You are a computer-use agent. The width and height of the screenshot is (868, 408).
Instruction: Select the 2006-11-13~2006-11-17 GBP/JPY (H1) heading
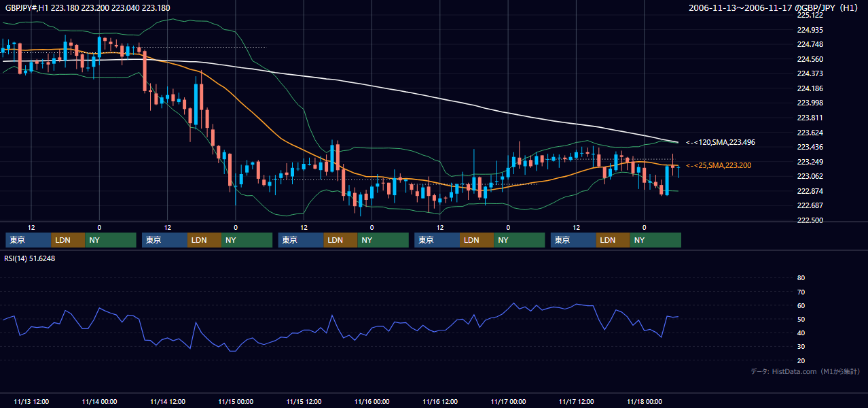pos(774,7)
